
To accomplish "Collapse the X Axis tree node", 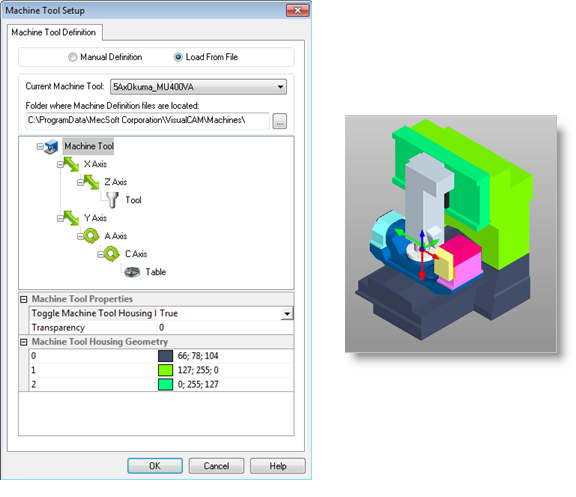I will tap(60, 165).
